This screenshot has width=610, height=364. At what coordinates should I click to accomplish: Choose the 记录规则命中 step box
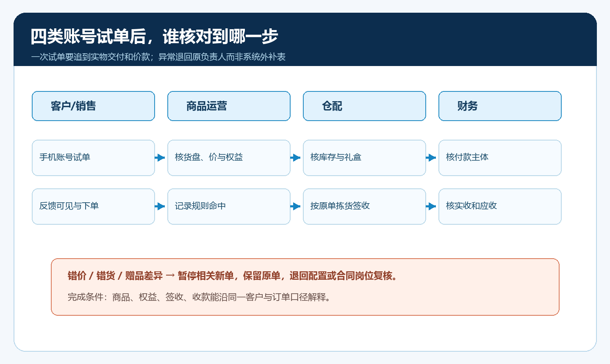(229, 207)
